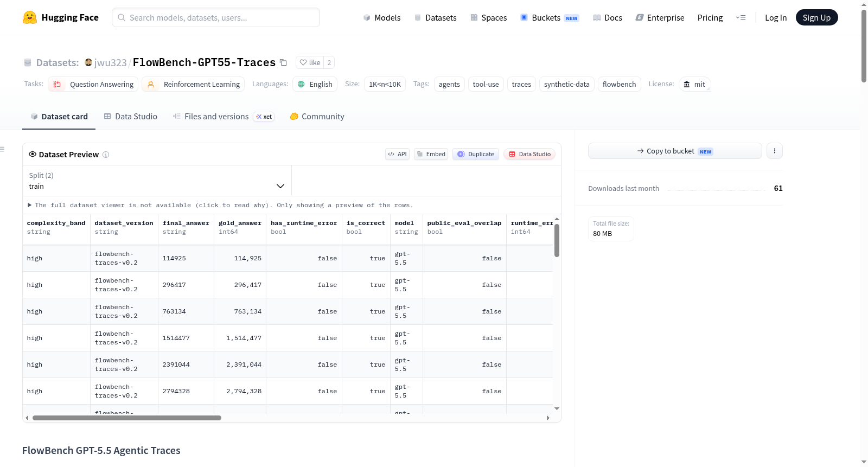Click the traces tag
This screenshot has width=868, height=467.
pos(521,84)
